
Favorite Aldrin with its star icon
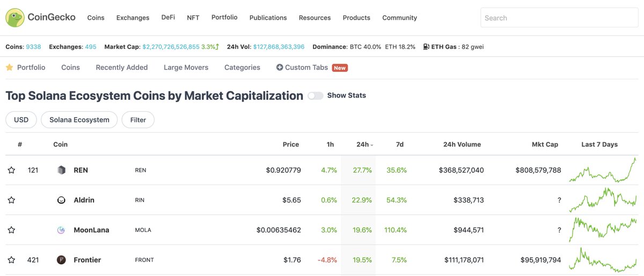coord(11,200)
